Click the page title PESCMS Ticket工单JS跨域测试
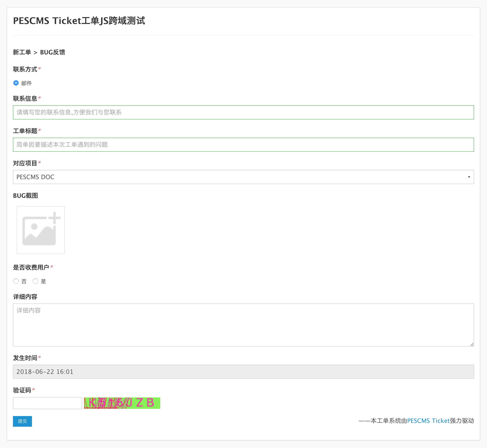Viewport: 487px width, 448px height. (79, 21)
